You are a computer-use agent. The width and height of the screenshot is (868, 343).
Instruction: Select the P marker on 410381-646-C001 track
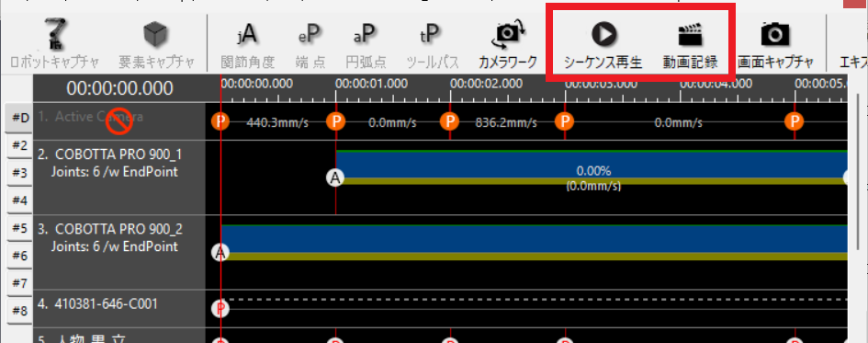(220, 308)
